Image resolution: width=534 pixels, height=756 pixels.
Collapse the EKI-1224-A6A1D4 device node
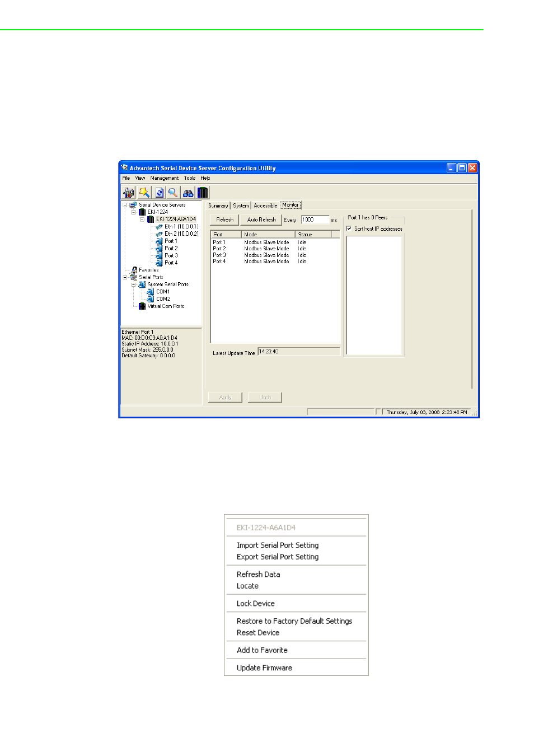click(142, 220)
